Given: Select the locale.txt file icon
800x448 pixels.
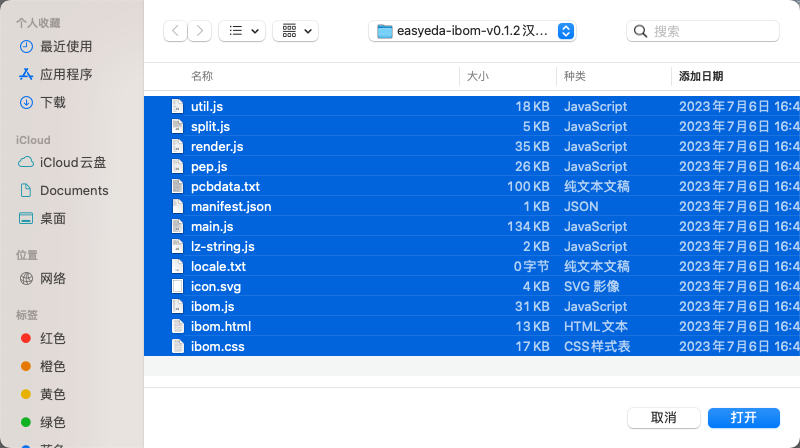Looking at the screenshot, I should [x=177, y=266].
